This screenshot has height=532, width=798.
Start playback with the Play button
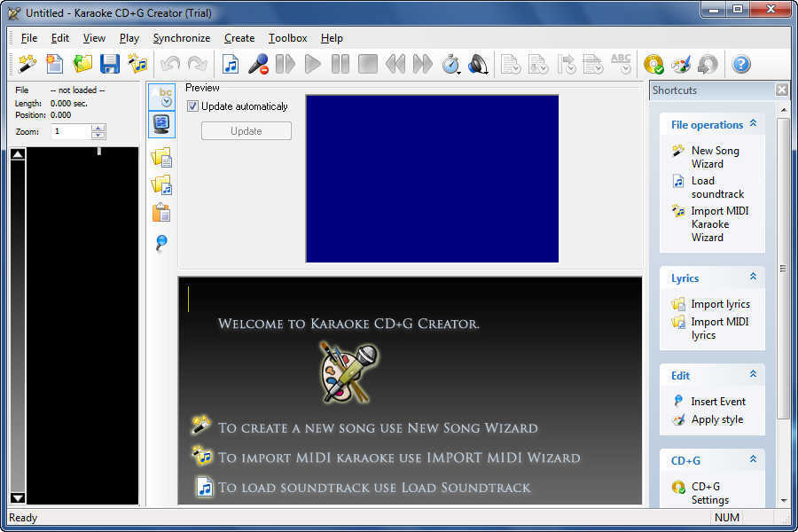tap(313, 64)
